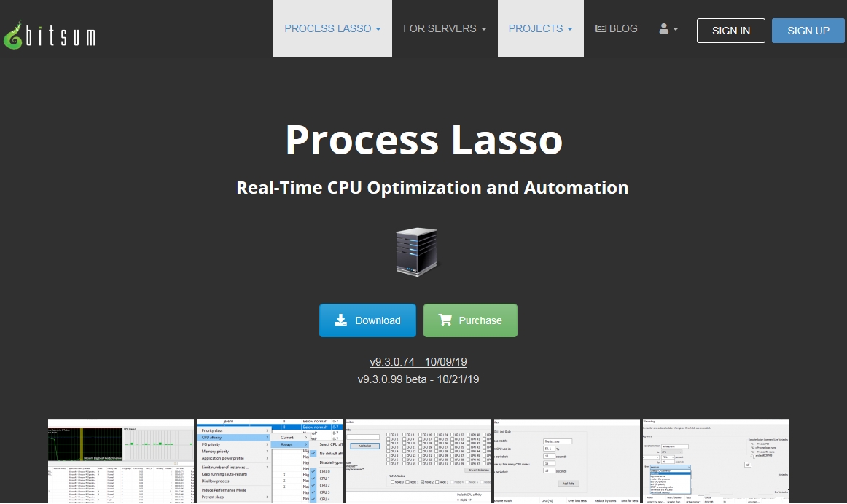Click the Purchase button
Viewport: 847px width, 504px height.
point(470,320)
